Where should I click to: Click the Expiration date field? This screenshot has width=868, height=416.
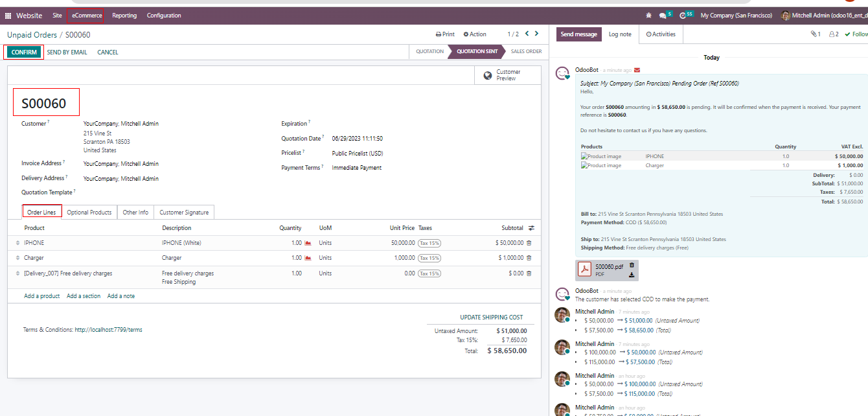[x=389, y=123]
